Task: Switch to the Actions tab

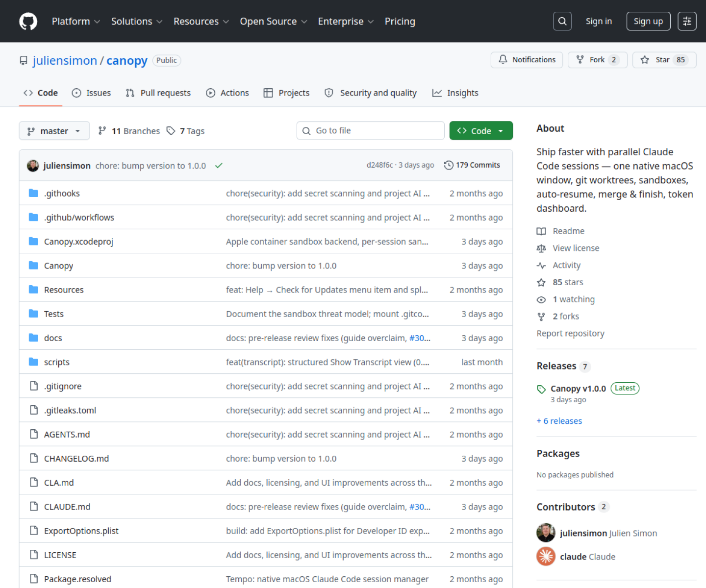Action: [227, 93]
